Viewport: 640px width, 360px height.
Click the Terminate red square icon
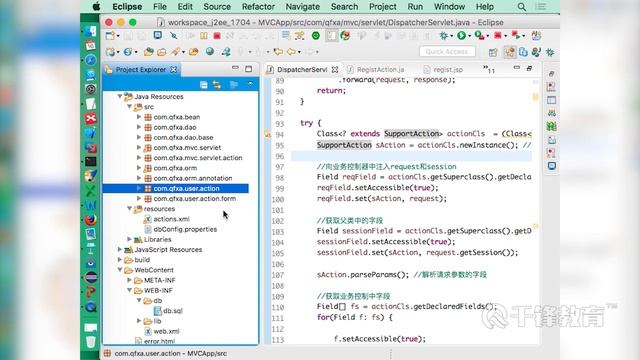click(x=217, y=36)
